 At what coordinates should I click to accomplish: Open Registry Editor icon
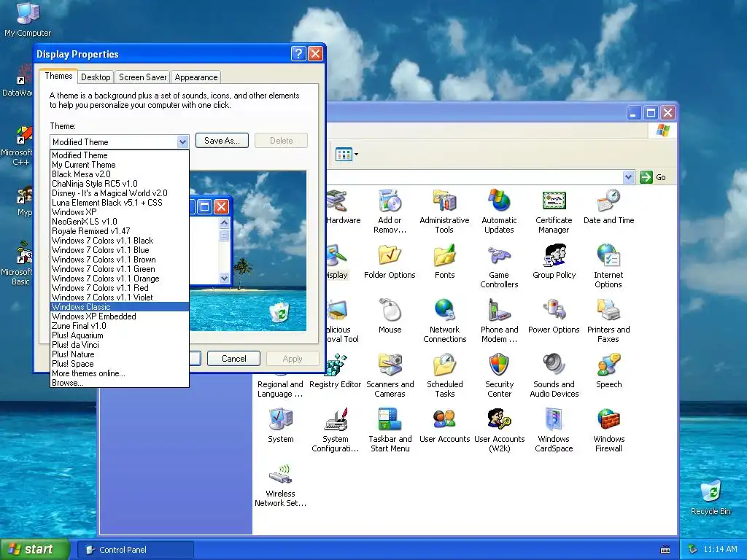point(336,371)
